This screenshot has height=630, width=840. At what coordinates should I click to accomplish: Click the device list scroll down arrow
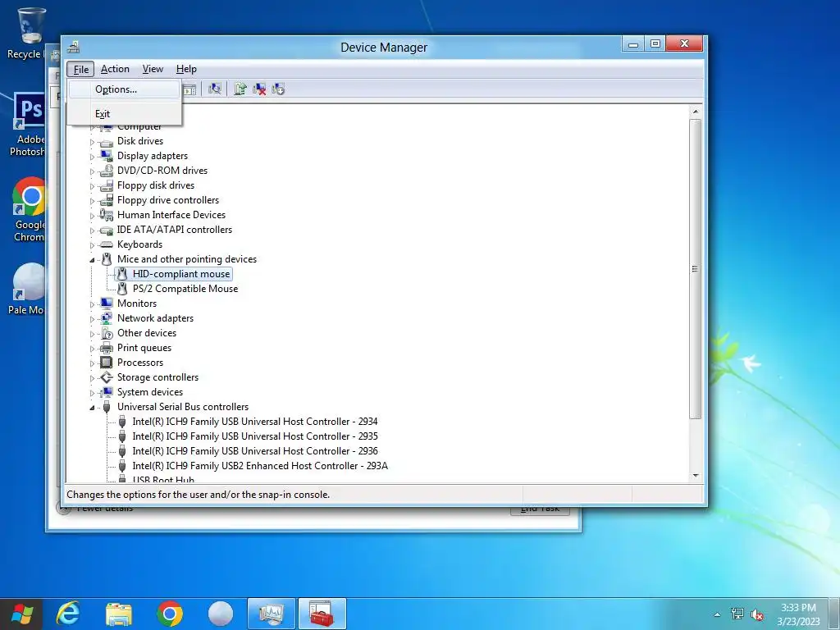[696, 476]
